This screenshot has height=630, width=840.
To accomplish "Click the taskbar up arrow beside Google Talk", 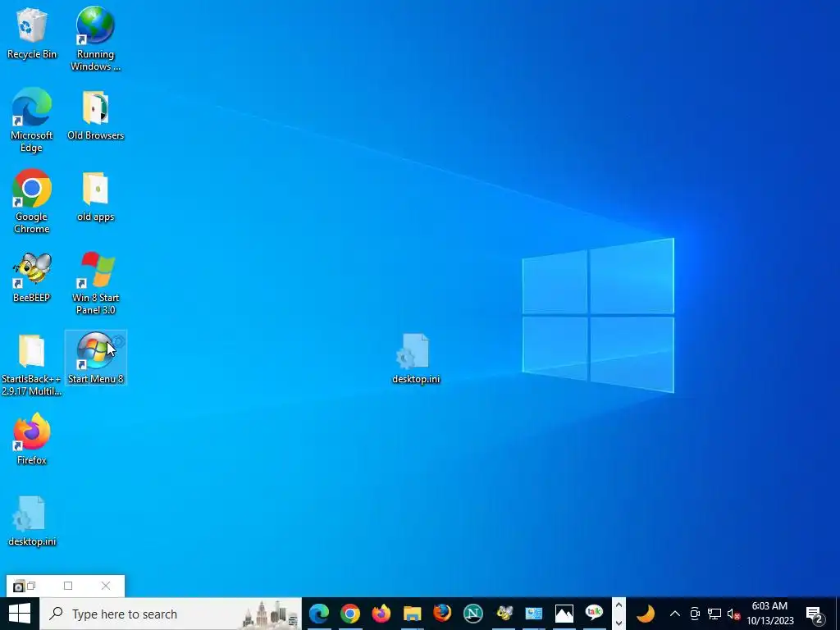I will coord(619,605).
